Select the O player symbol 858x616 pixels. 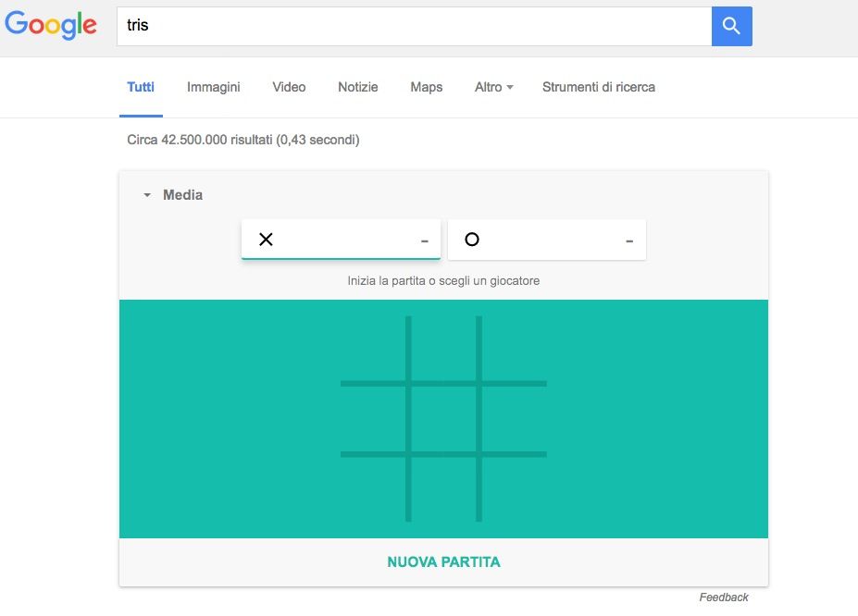tap(472, 240)
